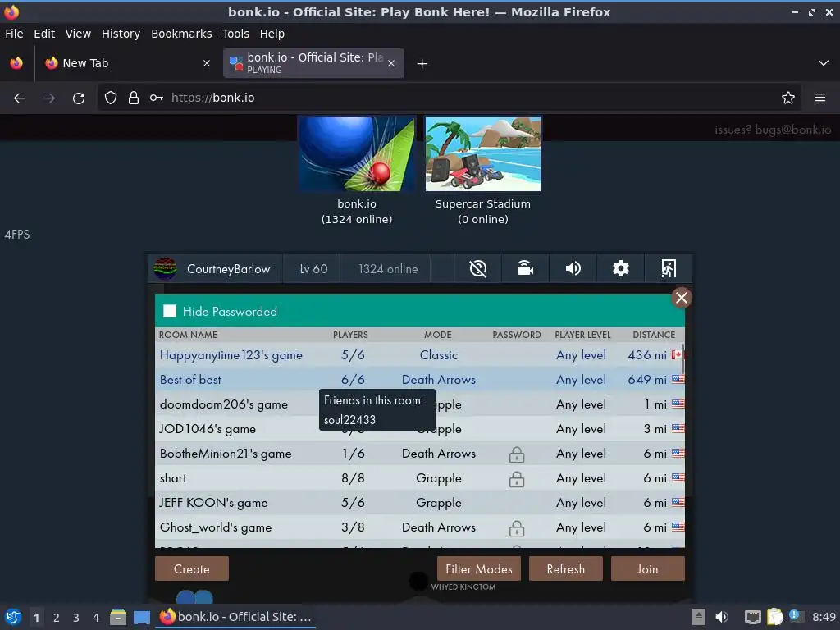Click Canada flag on Happyanytime123's game
The width and height of the screenshot is (840, 630).
click(678, 354)
